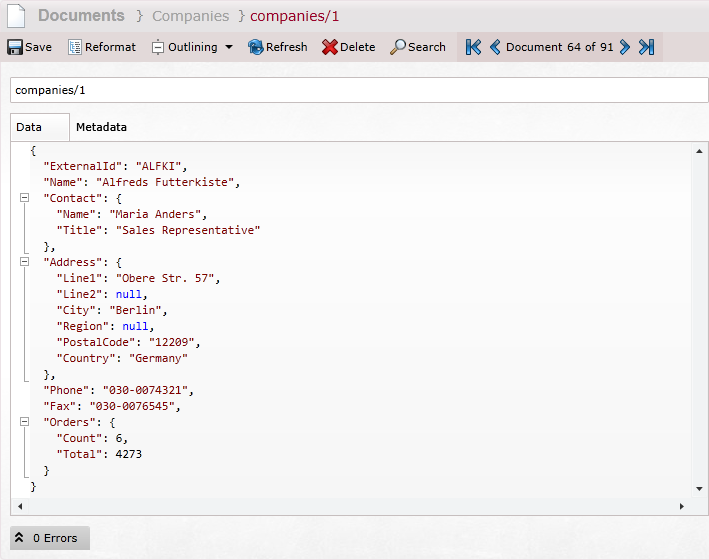Click the vertical scrollbar down arrow
The height and width of the screenshot is (560, 709).
(700, 489)
